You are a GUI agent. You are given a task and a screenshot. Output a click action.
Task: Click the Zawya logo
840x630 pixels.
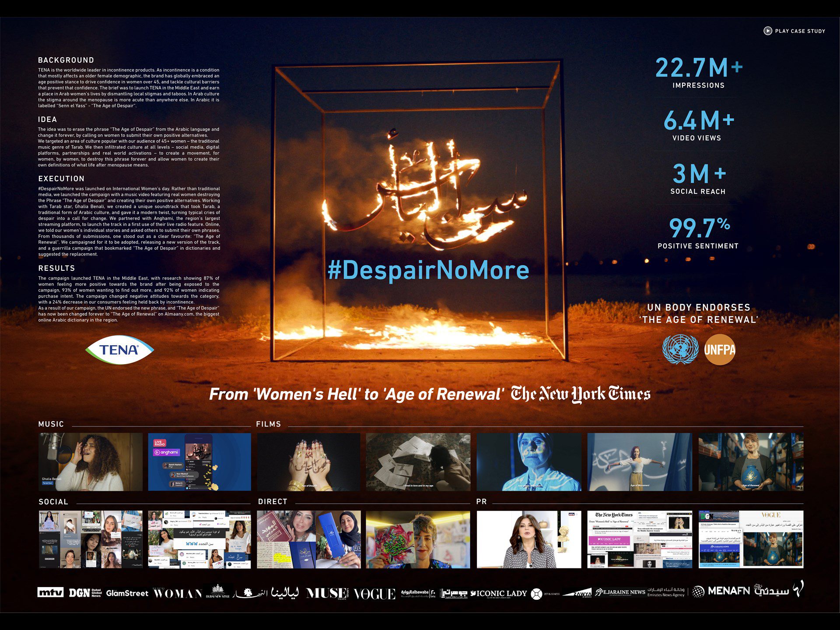click(x=577, y=593)
